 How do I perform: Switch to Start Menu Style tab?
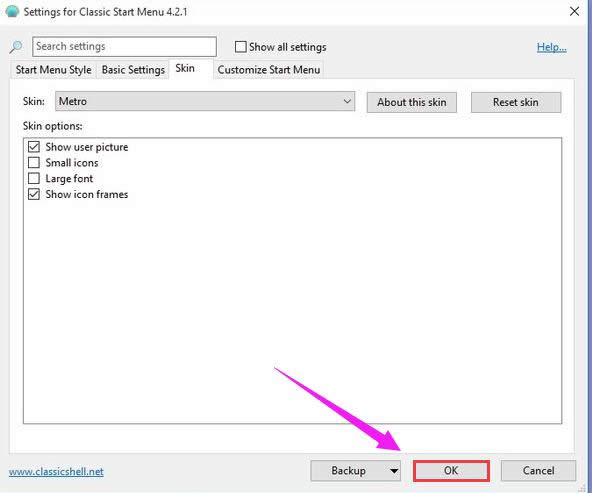point(53,70)
